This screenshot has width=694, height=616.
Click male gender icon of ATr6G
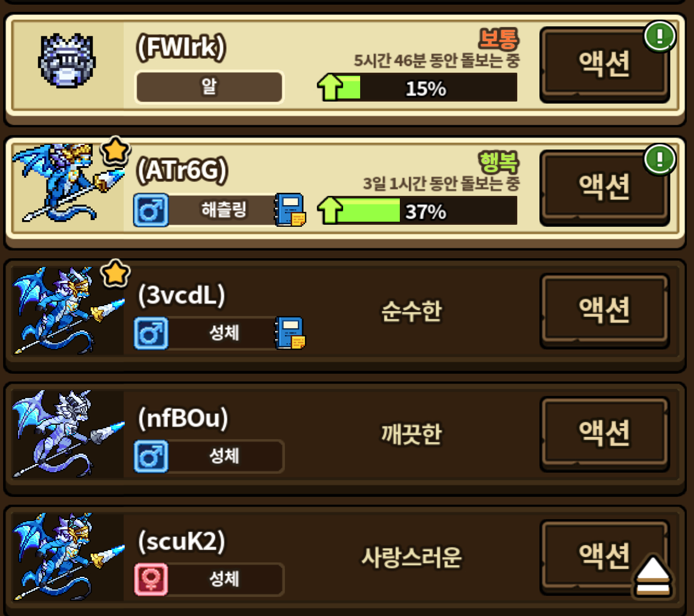[x=151, y=210]
